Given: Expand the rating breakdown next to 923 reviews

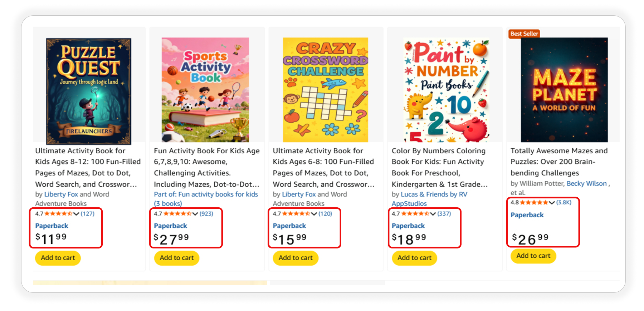Looking at the screenshot, I should [195, 214].
